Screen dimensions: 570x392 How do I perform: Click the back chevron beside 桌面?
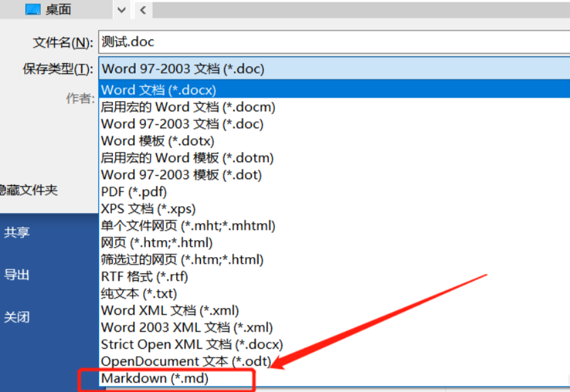click(x=143, y=9)
